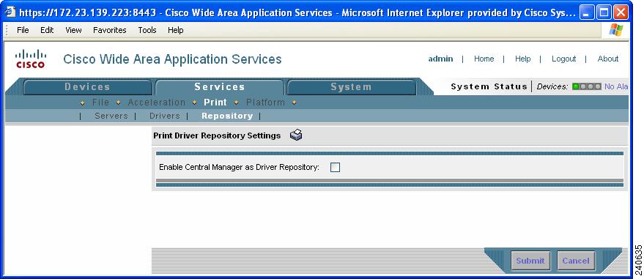The width and height of the screenshot is (644, 279).
Task: Open the Acceleration submenu
Action: tap(157, 103)
